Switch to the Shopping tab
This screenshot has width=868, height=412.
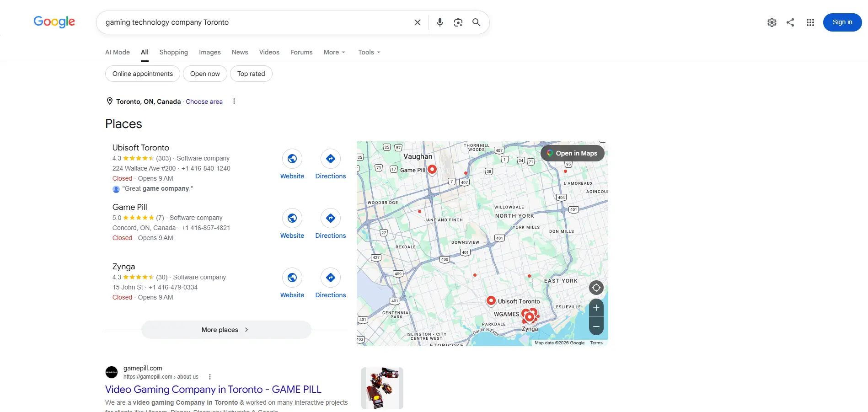click(174, 52)
